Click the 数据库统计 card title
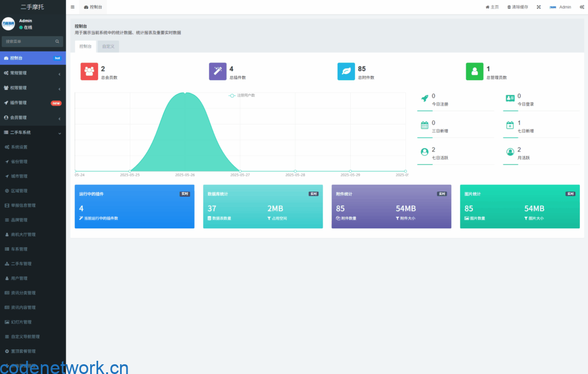The width and height of the screenshot is (588, 374). 218,194
